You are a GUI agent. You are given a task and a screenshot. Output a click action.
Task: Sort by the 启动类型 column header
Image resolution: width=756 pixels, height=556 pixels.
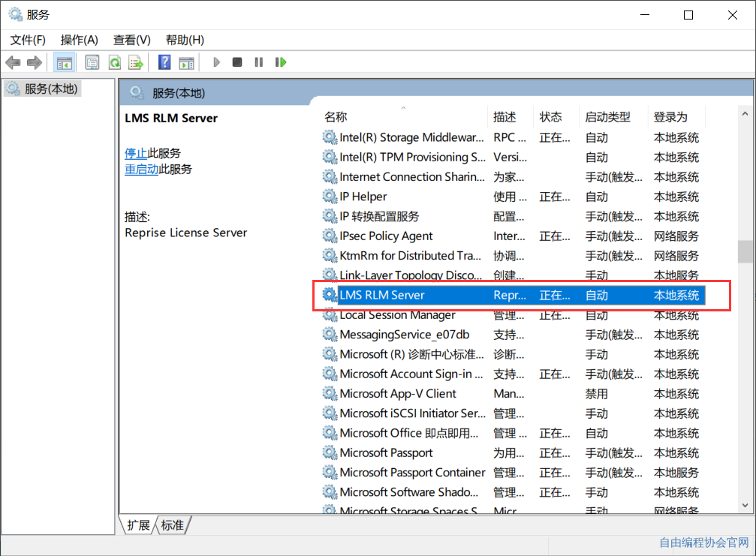614,116
